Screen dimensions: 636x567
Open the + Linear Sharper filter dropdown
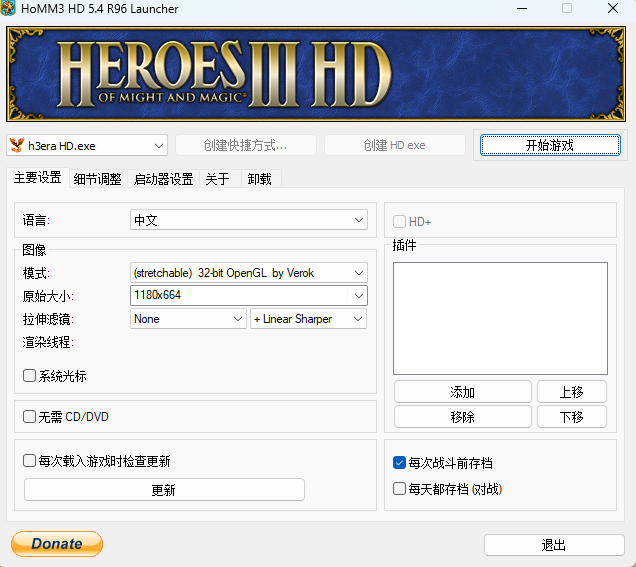pyautogui.click(x=308, y=319)
